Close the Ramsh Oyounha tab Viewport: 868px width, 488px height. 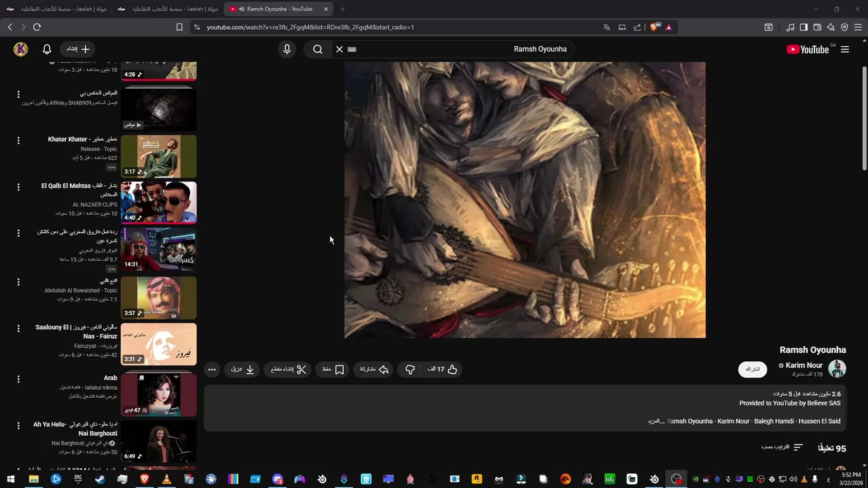coord(326,9)
